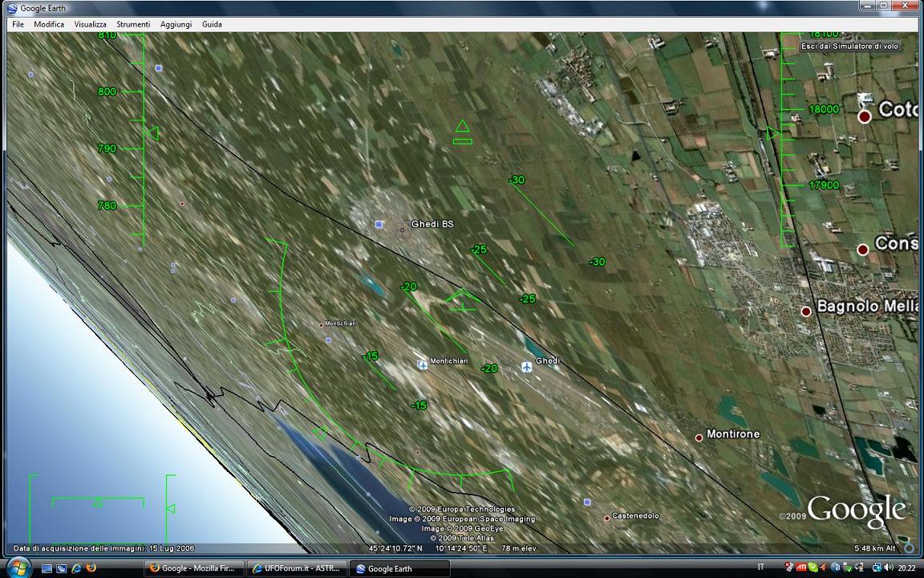Screen dimensions: 924x578
Task: Select the blue square placemark icon beside Ghedi BS
Action: coord(379,224)
